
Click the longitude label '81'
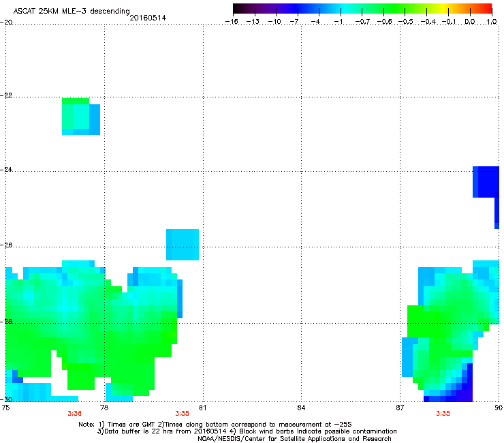coord(202,408)
